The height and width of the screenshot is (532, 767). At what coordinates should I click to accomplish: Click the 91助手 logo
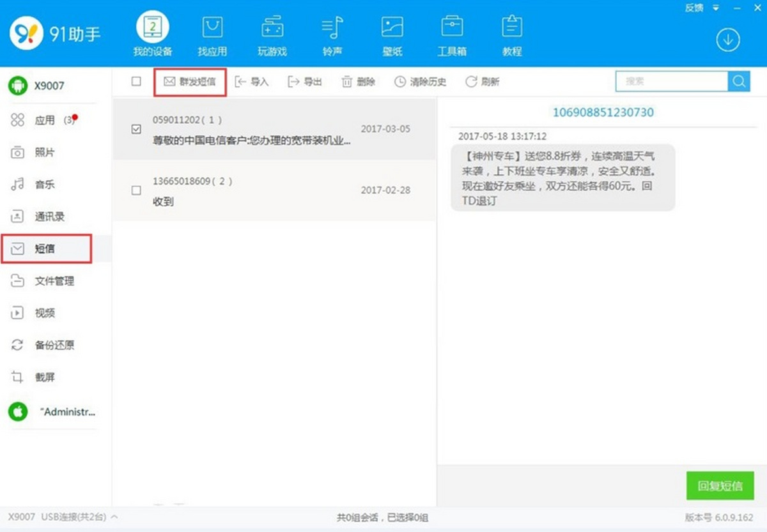pos(56,33)
